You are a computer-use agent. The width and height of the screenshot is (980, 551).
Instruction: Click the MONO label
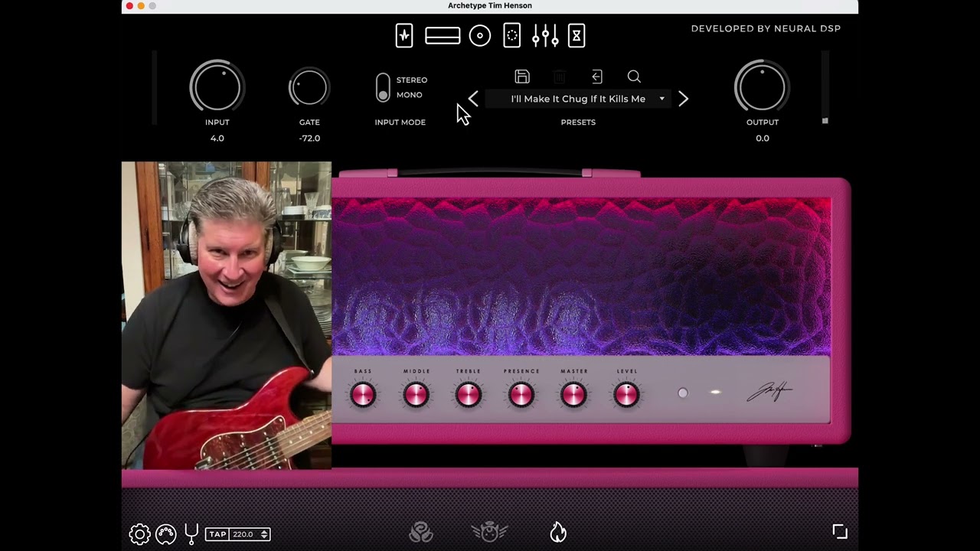[x=410, y=95]
